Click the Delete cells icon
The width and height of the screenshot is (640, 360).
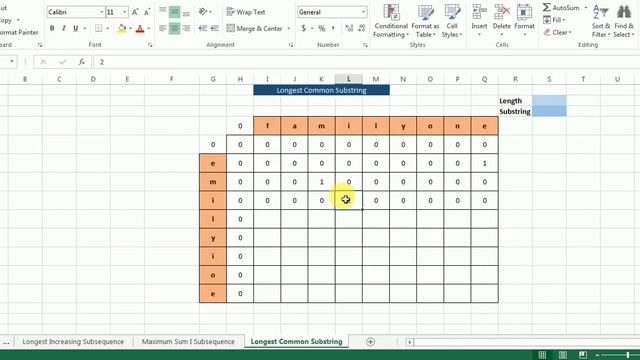coord(502,12)
